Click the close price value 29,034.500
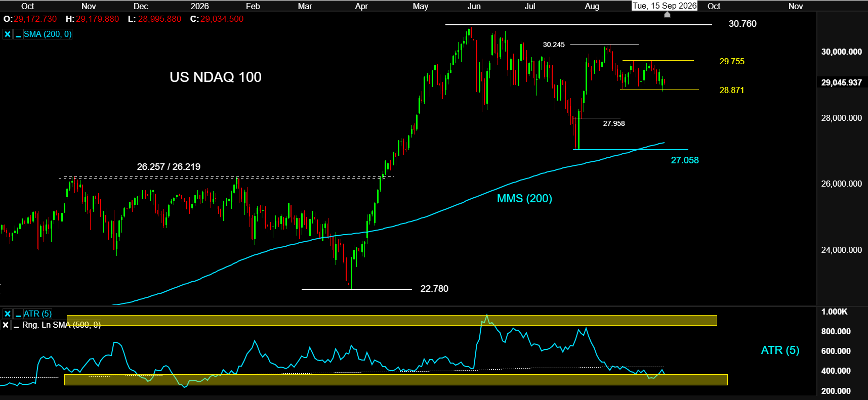Screen dimensions: 868x400 coord(222,19)
